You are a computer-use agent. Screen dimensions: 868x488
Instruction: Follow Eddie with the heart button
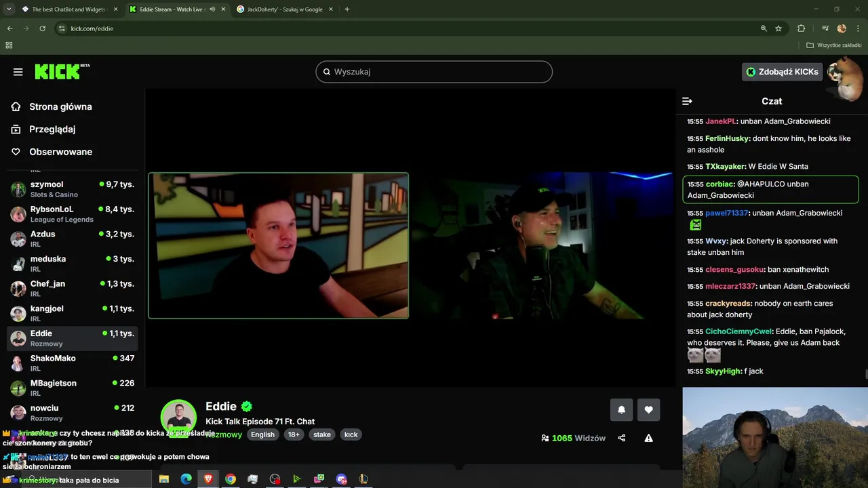pos(648,409)
